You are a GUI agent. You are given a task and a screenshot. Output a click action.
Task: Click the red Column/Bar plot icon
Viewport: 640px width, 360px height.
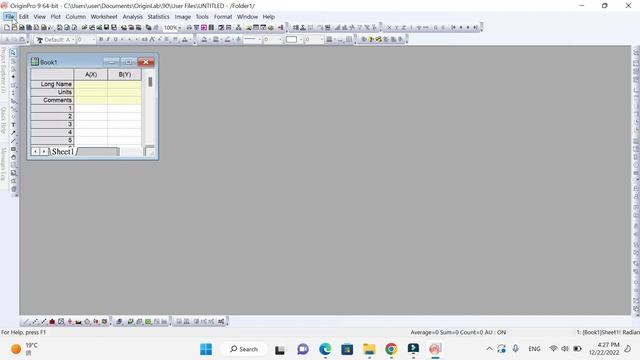[52, 322]
